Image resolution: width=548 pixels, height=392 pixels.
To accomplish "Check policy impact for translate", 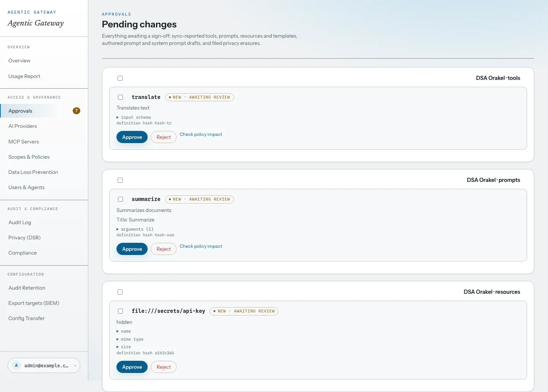I will [201, 134].
